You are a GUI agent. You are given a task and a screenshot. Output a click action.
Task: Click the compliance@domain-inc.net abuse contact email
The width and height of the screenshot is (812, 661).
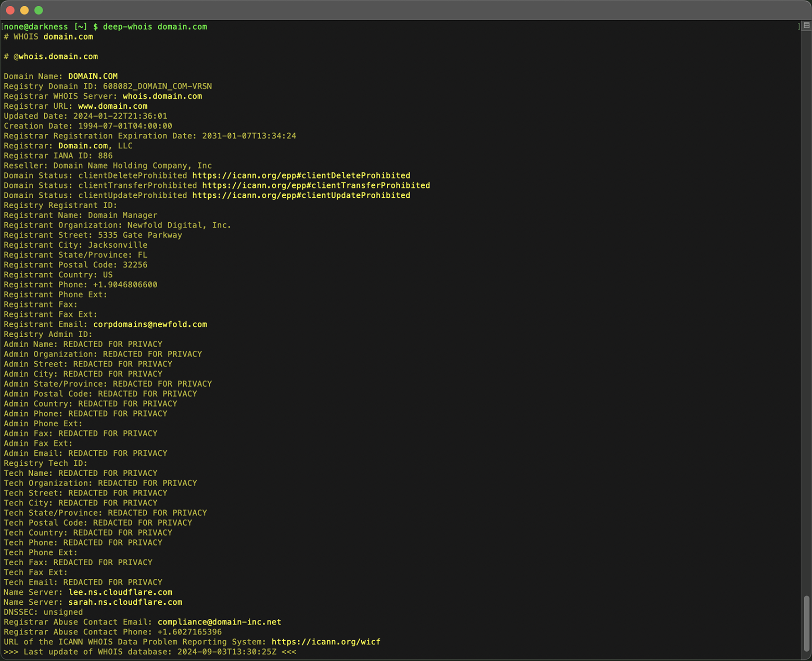[x=219, y=621]
